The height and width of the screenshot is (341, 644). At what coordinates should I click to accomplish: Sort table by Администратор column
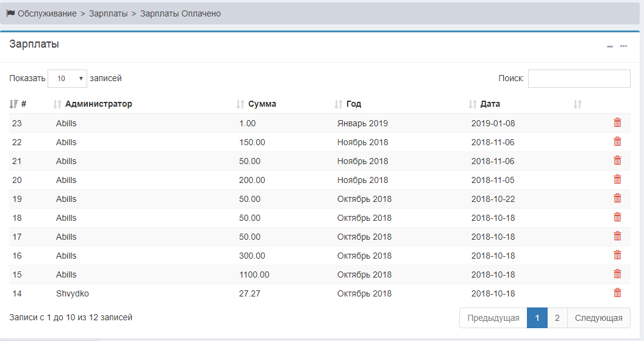[98, 104]
